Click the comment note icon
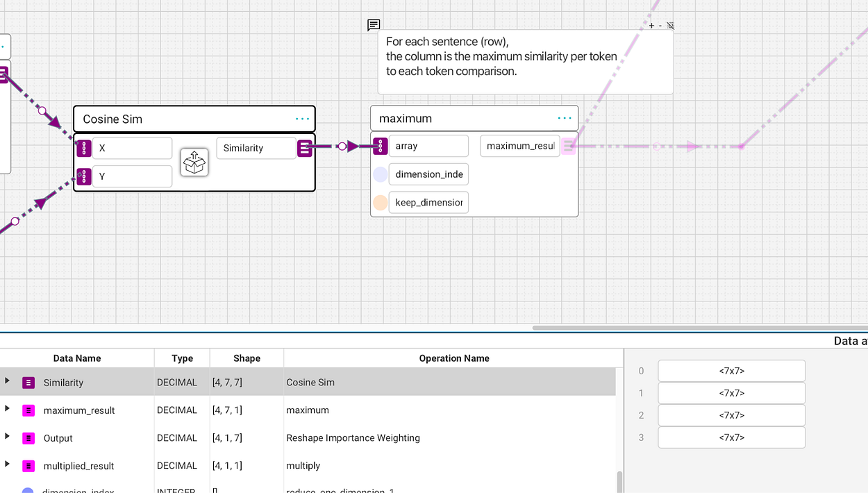This screenshot has height=493, width=868. [374, 26]
